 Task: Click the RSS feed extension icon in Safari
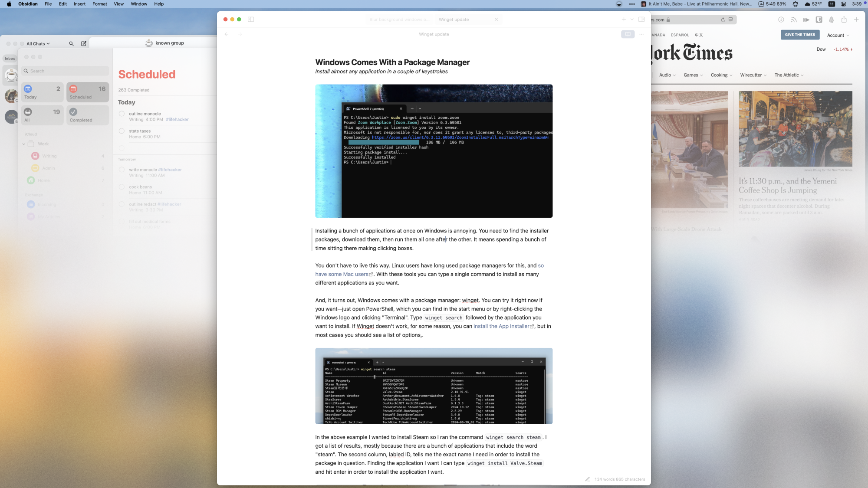pyautogui.click(x=793, y=20)
